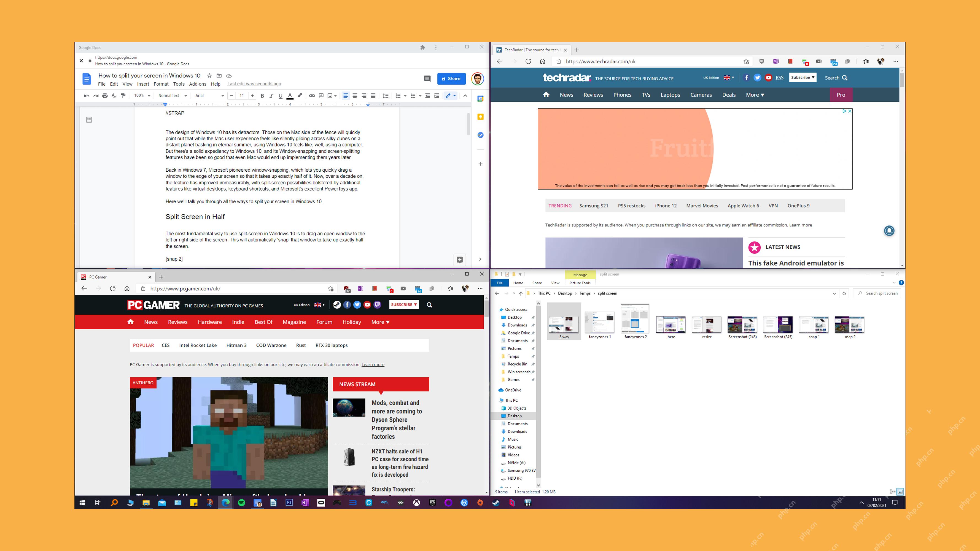This screenshot has width=980, height=551.
Task: Open the Format menu in Google Docs
Action: pyautogui.click(x=161, y=84)
